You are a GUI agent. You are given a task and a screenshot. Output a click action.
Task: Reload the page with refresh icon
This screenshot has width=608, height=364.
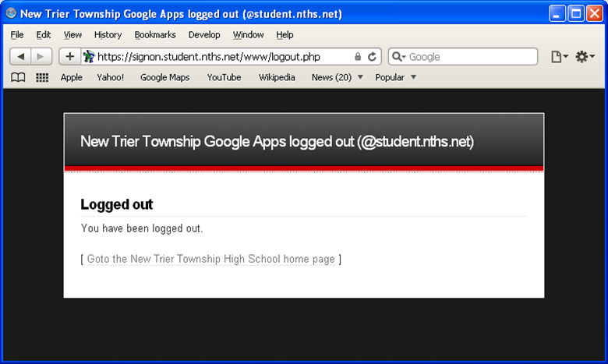pos(372,57)
